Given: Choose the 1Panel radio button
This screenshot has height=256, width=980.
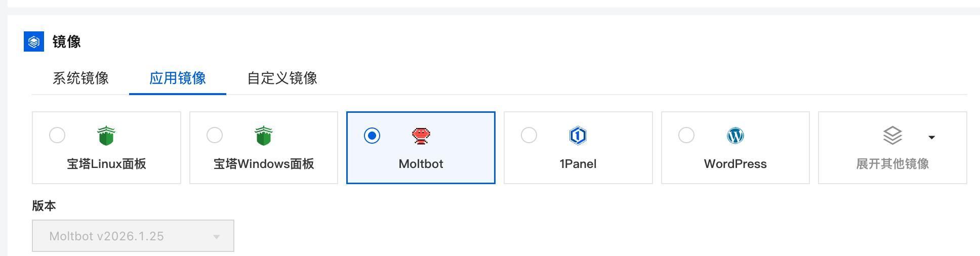Looking at the screenshot, I should [529, 136].
